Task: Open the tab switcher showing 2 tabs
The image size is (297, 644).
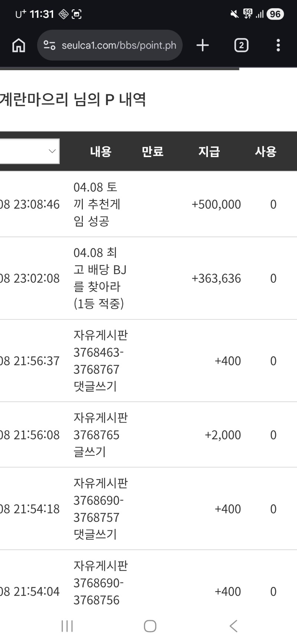Action: tap(241, 45)
